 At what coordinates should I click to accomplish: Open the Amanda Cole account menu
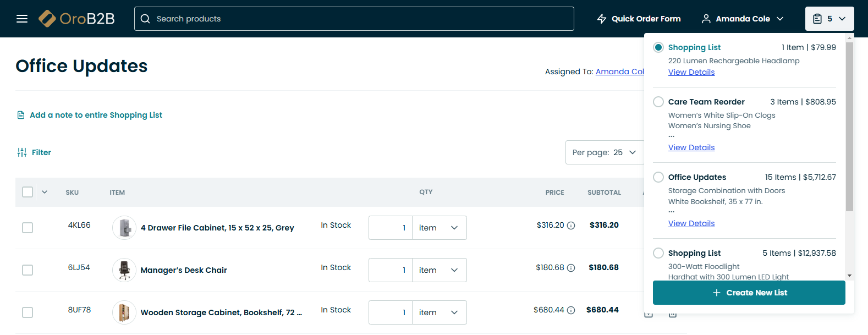tap(743, 19)
